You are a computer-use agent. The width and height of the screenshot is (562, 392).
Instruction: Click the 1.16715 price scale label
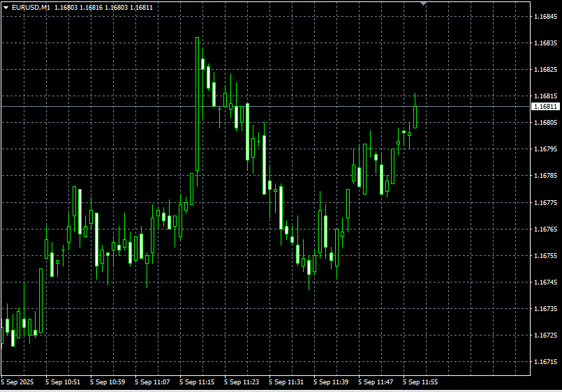(x=545, y=362)
